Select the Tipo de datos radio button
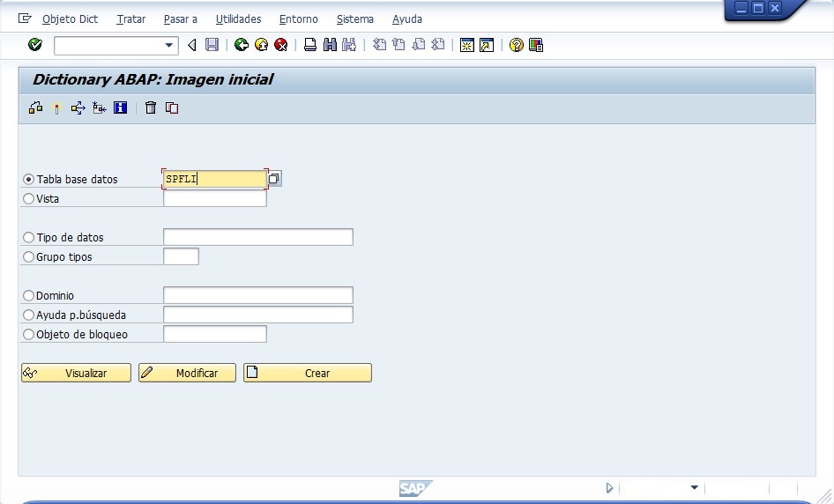Image resolution: width=834 pixels, height=504 pixels. pos(29,238)
